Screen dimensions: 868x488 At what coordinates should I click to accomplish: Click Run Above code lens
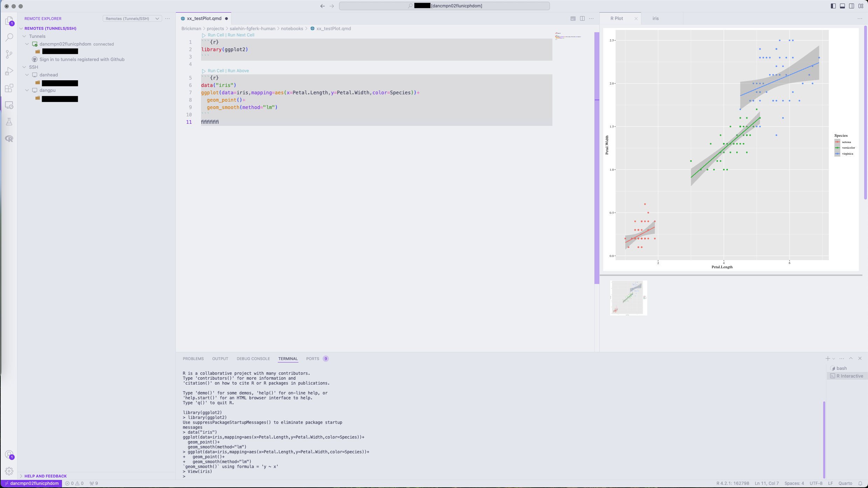pos(238,71)
